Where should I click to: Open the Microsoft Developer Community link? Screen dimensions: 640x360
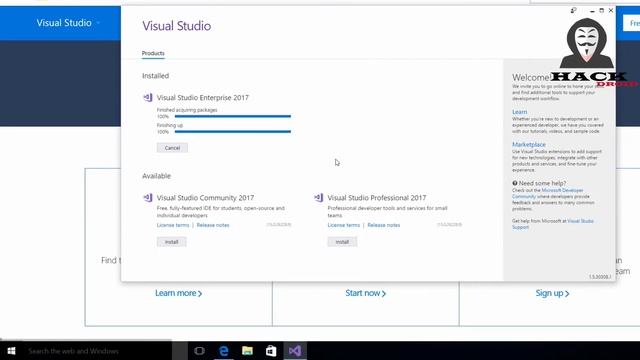pyautogui.click(x=547, y=193)
